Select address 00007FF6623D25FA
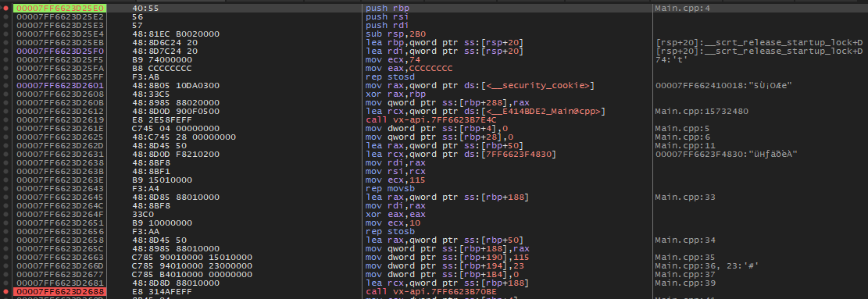 tap(60, 68)
